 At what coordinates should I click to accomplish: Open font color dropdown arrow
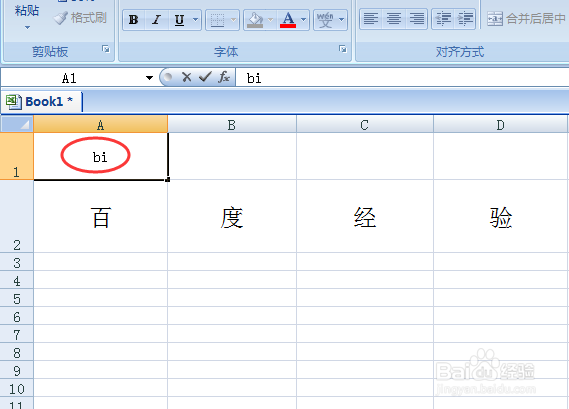[304, 20]
